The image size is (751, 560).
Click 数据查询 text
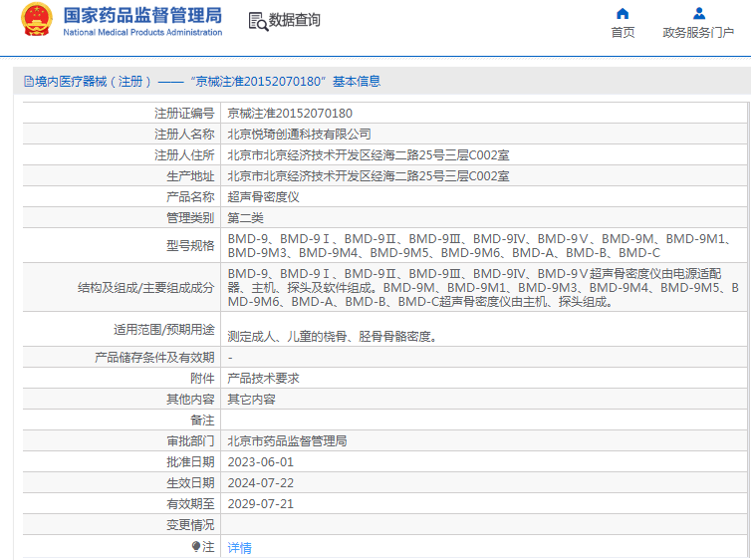click(294, 20)
